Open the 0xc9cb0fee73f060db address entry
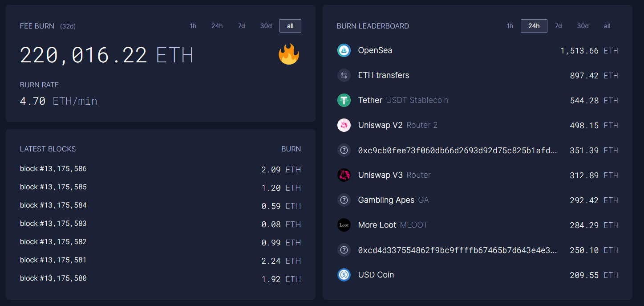The image size is (644, 306). pos(478,151)
